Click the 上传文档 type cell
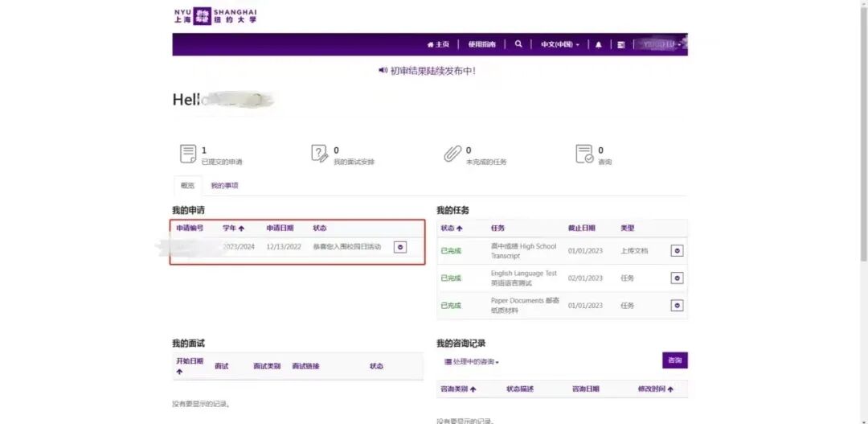 click(634, 250)
